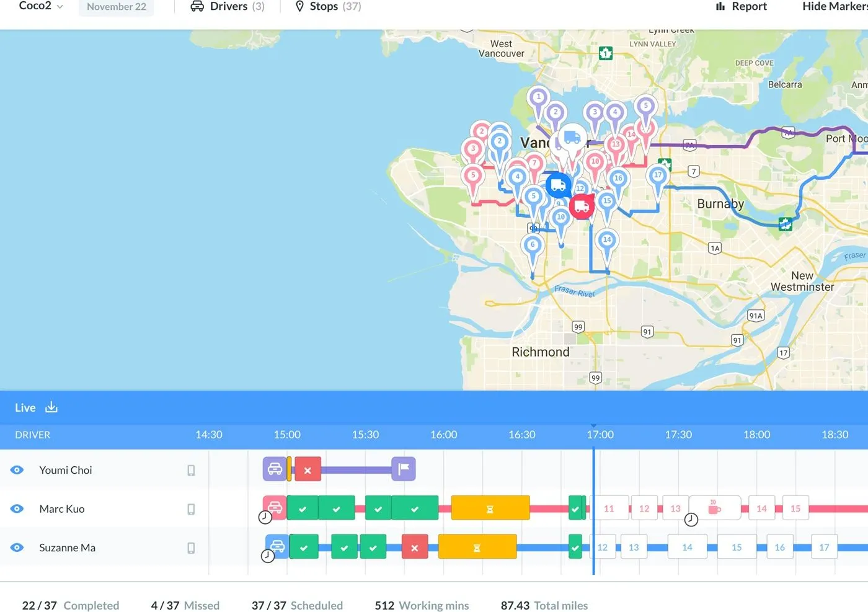Click the Report button

(742, 6)
